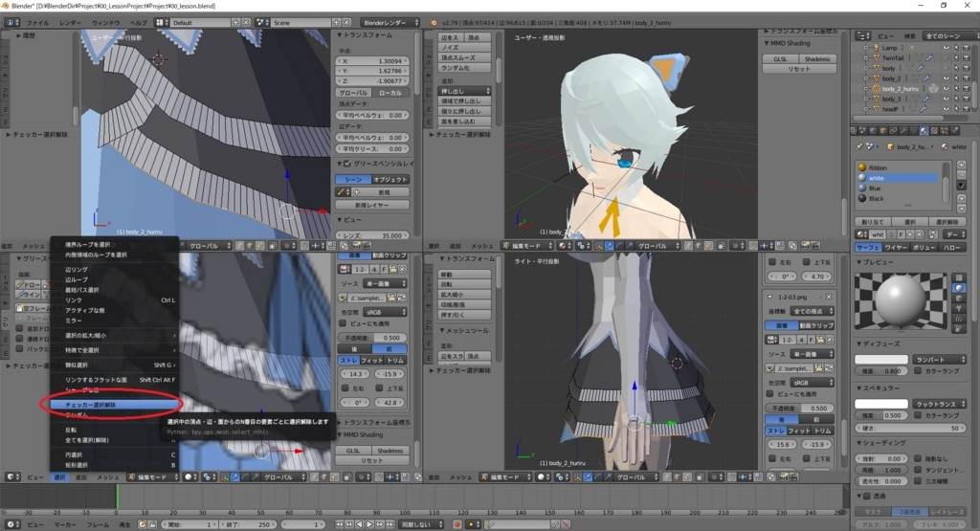Screen dimensions: 980x531
Task: Move material slot up with the arrow icon
Action: pos(961,199)
